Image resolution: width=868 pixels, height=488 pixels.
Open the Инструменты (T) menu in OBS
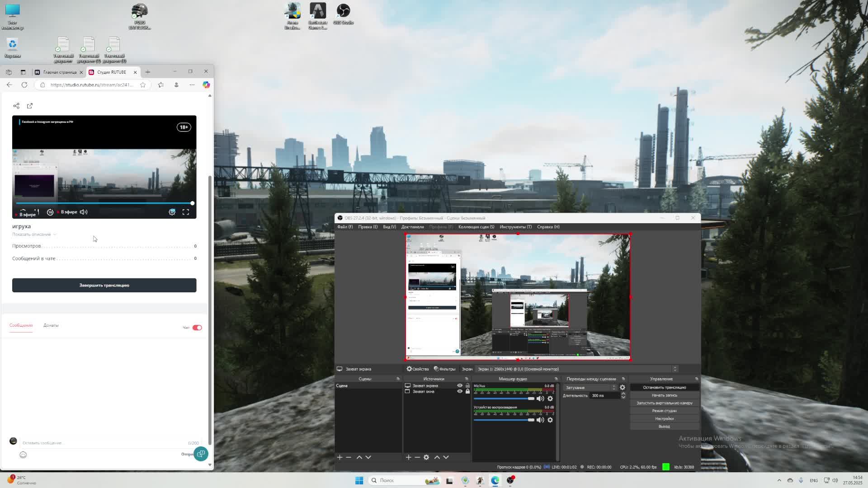tap(515, 227)
